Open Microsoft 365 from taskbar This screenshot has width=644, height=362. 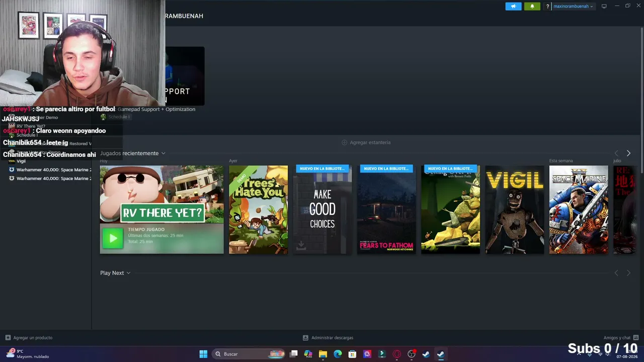tap(308, 354)
